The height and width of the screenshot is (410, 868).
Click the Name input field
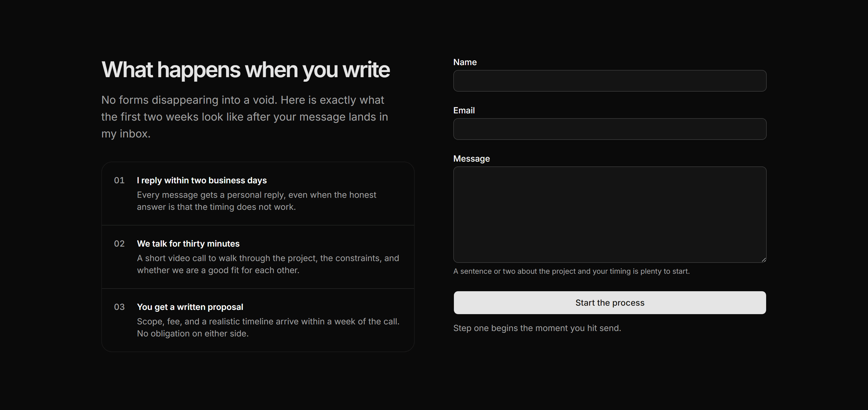[609, 80]
